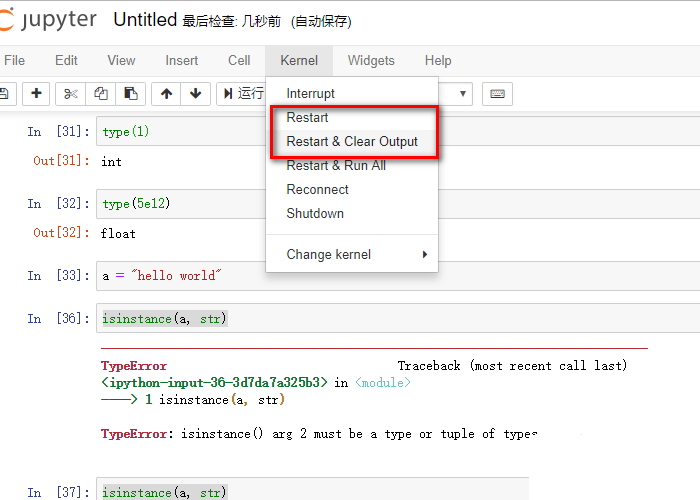Move selected cell down arrow

pos(196,94)
